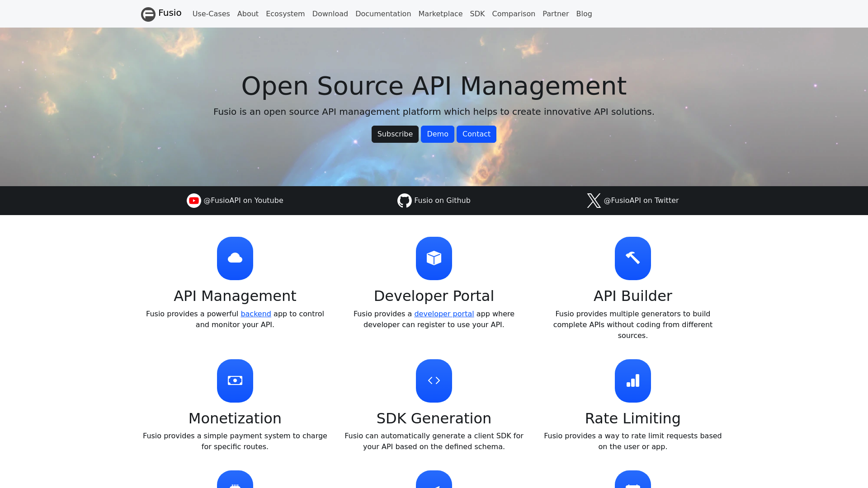Click the code brackets icon above SDK Generation
This screenshot has height=488, width=868.
(434, 380)
